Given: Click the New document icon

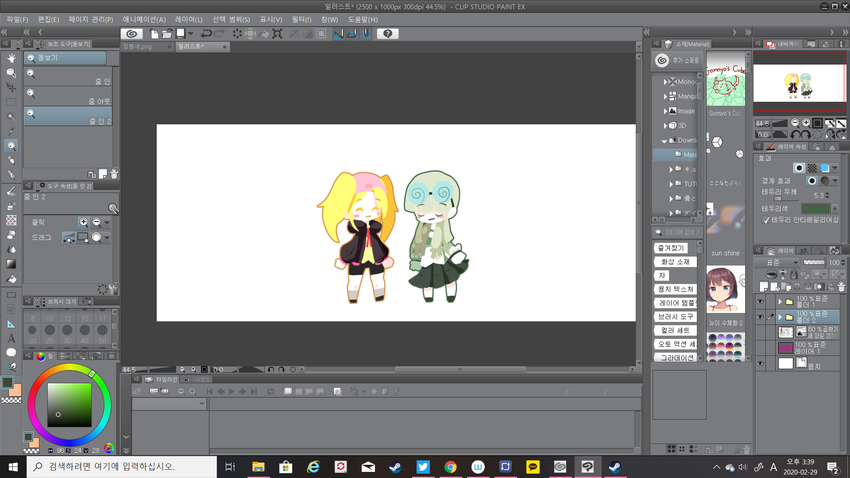Looking at the screenshot, I should (154, 34).
